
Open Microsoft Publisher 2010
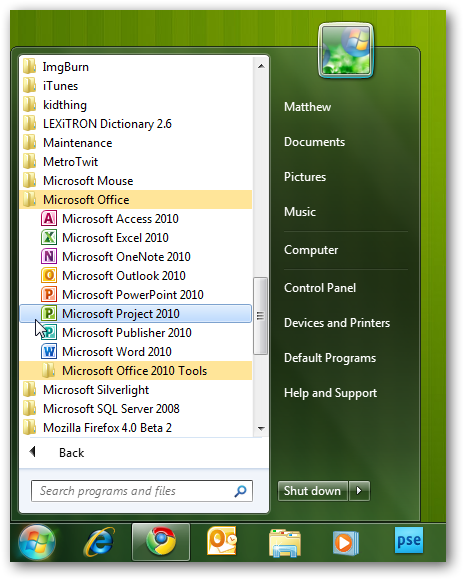pyautogui.click(x=135, y=333)
